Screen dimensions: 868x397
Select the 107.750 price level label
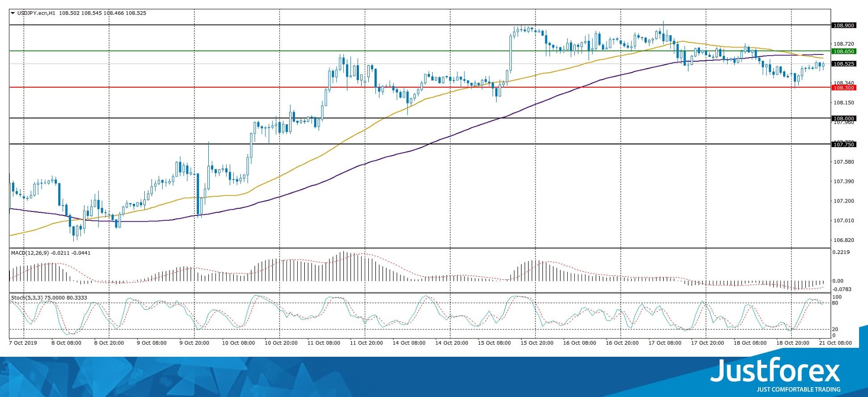844,144
